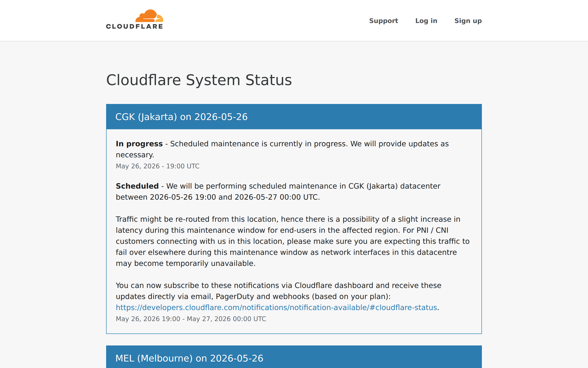The height and width of the screenshot is (368, 588).
Task: Click the Cloudflare System Status heading
Action: 199,80
